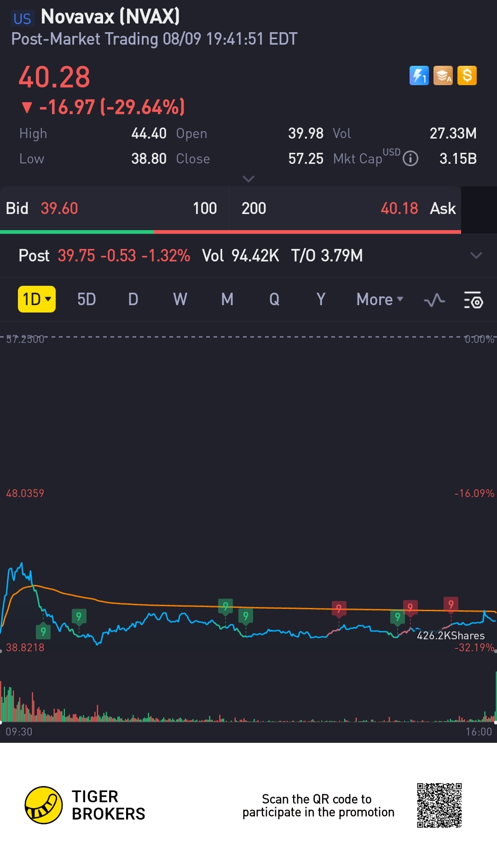The height and width of the screenshot is (868, 497).
Task: Tap the bid/ask ratio bar
Action: (231, 232)
